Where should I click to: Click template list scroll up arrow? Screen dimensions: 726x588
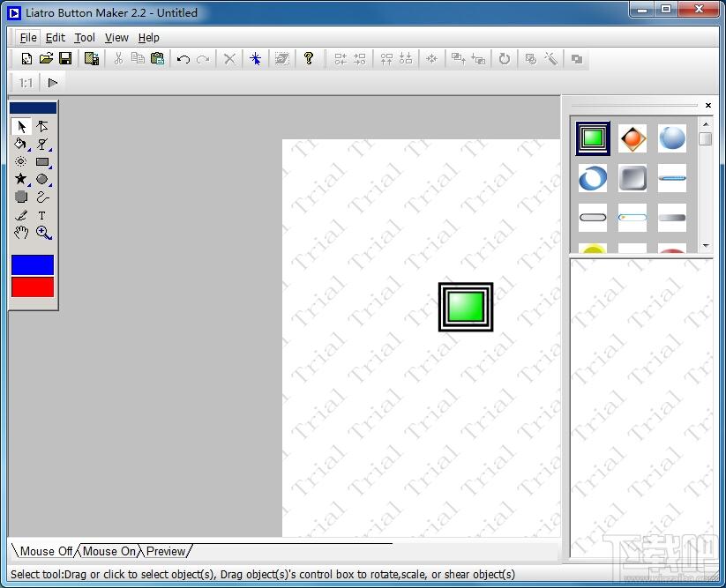tap(706, 124)
